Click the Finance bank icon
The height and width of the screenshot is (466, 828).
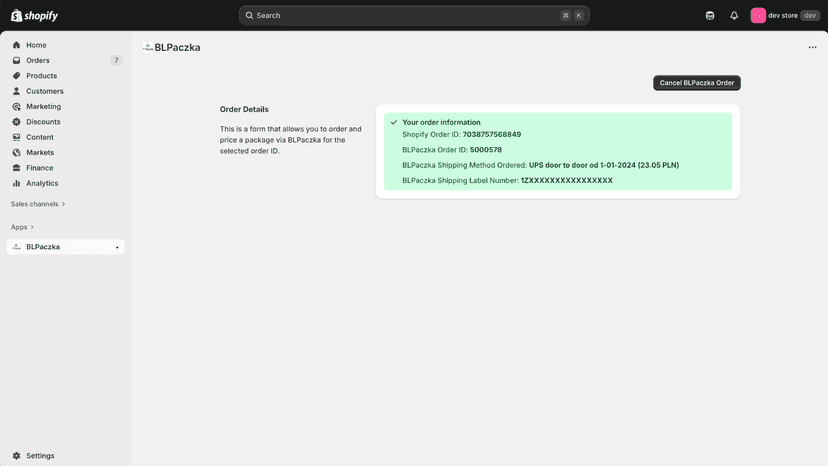(16, 167)
